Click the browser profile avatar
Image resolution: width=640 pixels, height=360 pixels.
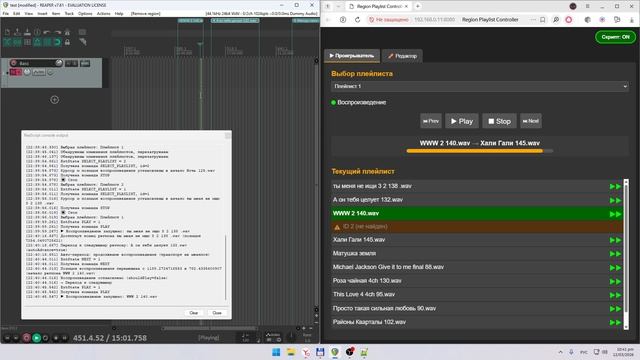573,6
